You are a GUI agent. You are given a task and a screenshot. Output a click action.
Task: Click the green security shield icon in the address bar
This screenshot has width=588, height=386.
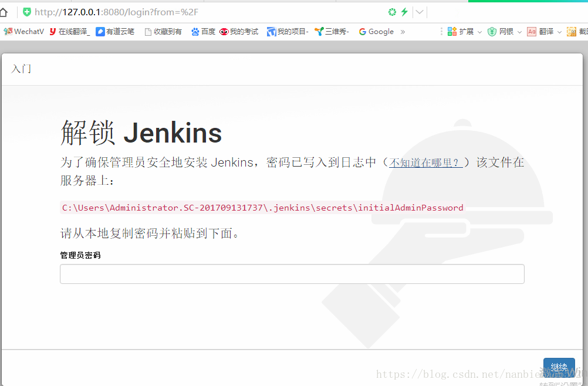pyautogui.click(x=26, y=12)
